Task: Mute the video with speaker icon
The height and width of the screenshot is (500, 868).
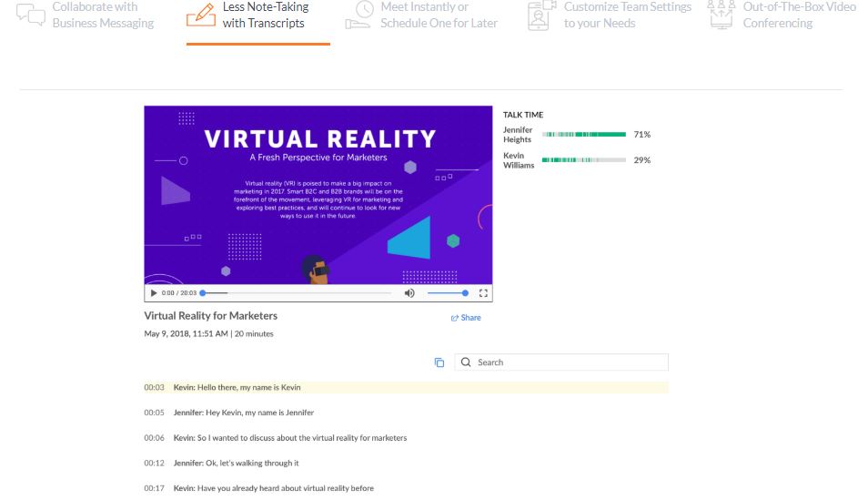Action: coord(409,292)
